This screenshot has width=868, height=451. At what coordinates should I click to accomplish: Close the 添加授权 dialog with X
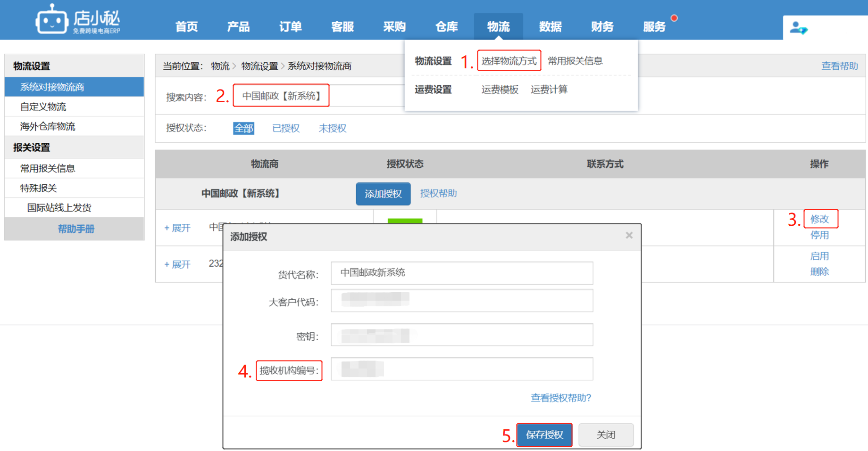[x=629, y=235]
